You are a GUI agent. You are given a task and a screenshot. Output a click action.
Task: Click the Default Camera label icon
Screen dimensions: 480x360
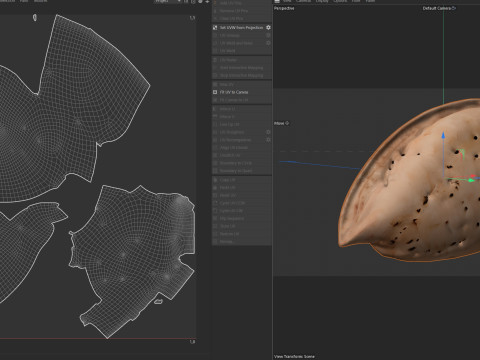[454, 8]
